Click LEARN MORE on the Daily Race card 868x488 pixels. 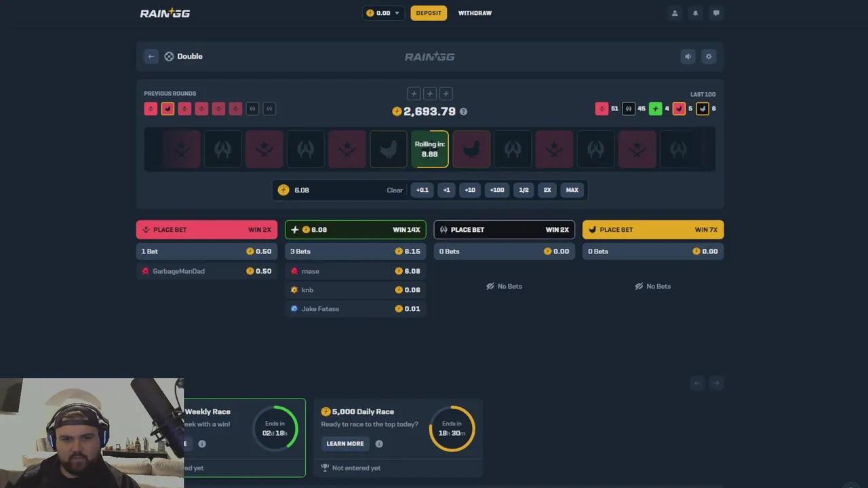coord(345,444)
